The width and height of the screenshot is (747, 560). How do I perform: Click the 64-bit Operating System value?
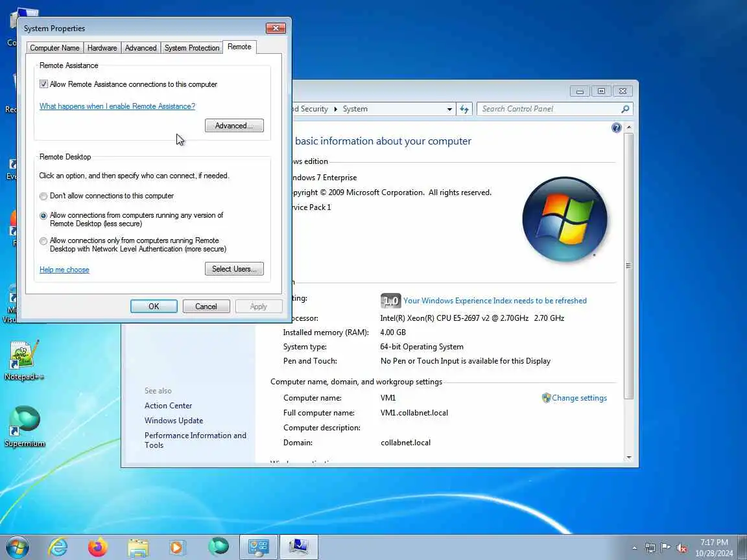tap(421, 347)
